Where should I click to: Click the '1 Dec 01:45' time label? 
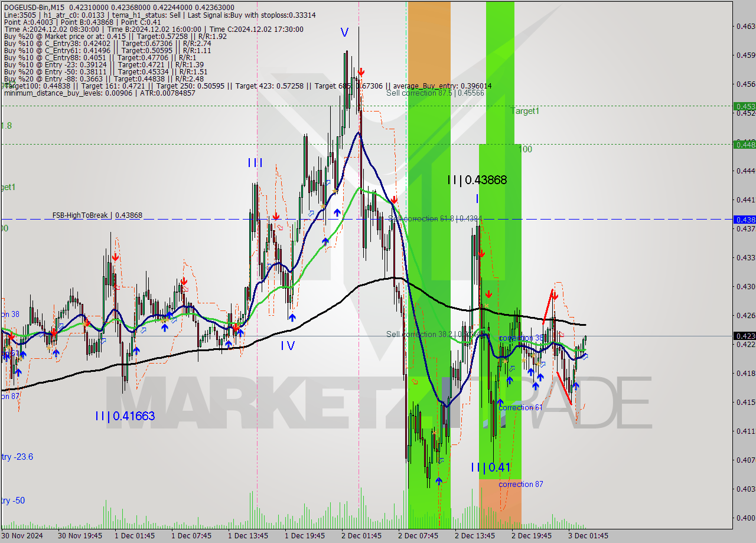click(135, 536)
